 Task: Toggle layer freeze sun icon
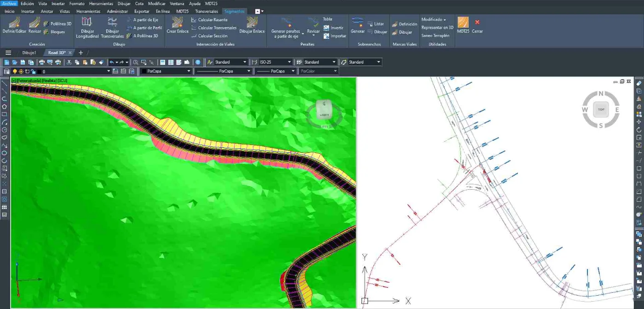point(21,71)
